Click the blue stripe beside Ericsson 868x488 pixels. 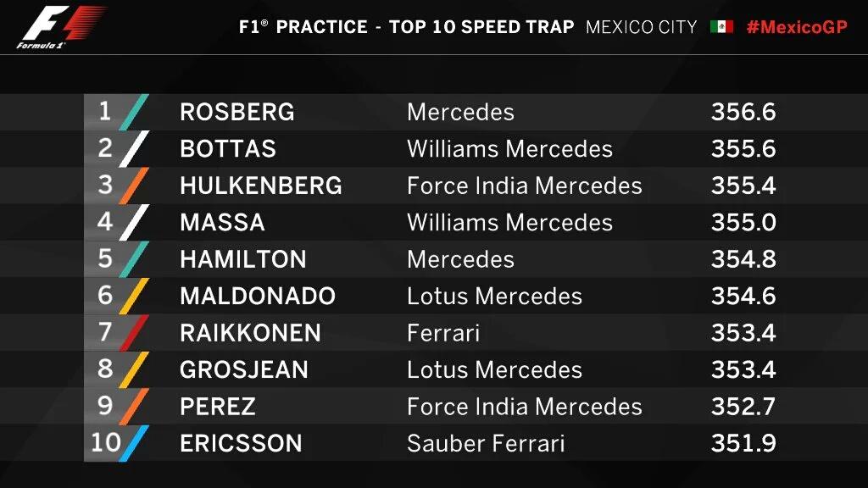point(134,443)
